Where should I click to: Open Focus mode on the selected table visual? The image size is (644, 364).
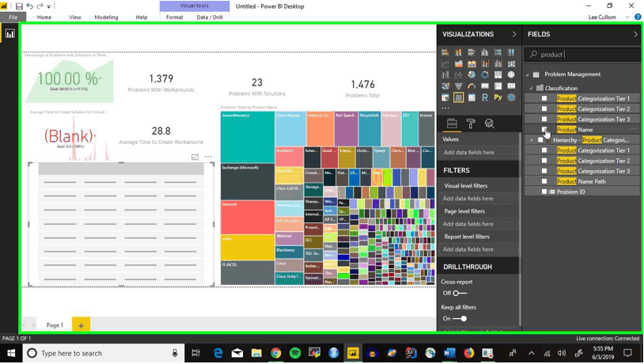[195, 157]
